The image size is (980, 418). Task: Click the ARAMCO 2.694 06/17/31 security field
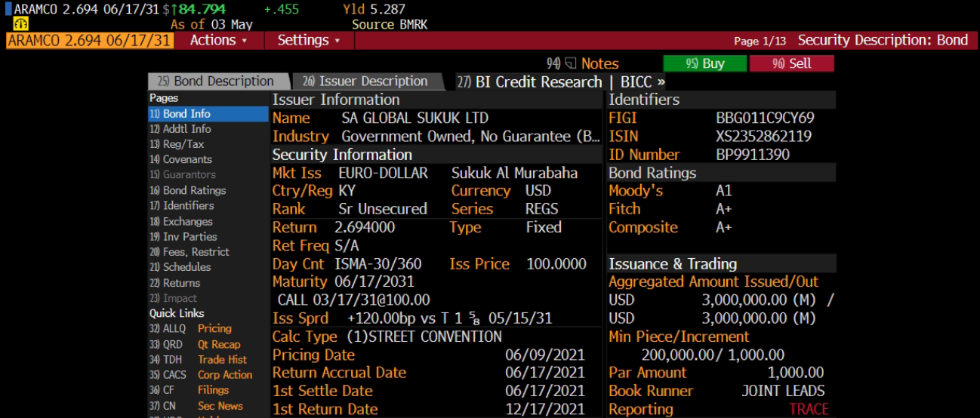90,41
